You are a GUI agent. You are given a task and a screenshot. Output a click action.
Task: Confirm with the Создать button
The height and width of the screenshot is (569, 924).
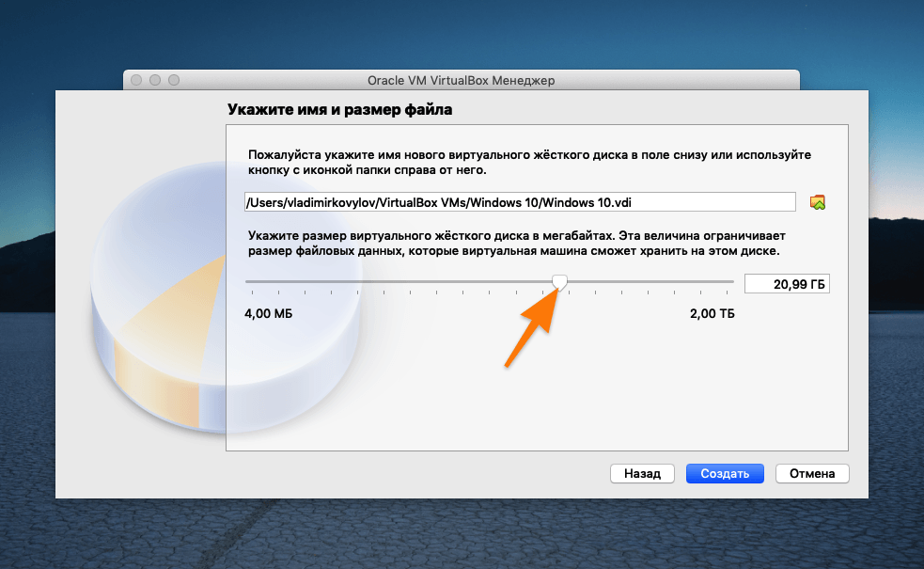[725, 473]
